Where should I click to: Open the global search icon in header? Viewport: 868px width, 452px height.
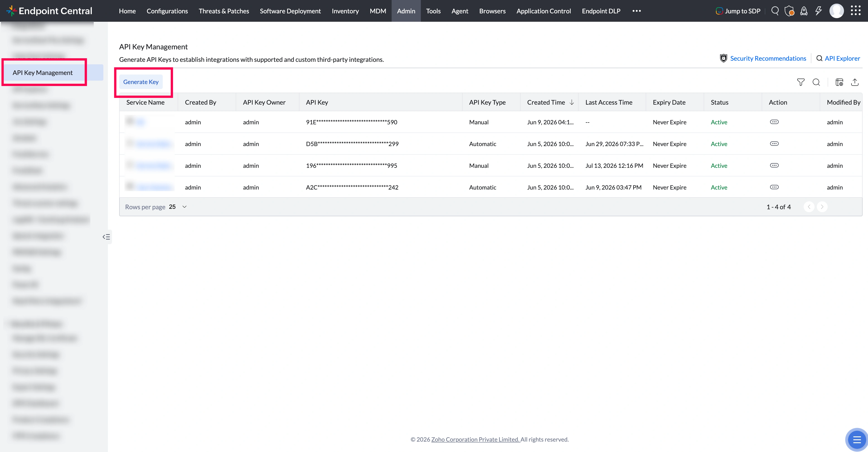775,11
